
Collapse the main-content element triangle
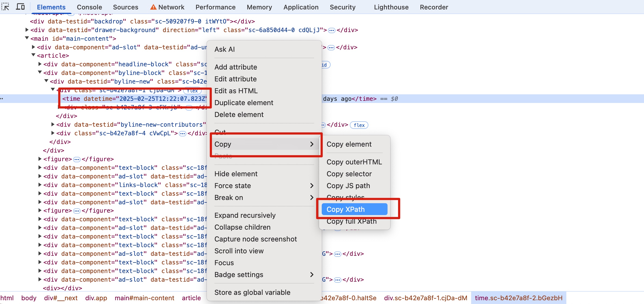(27, 38)
